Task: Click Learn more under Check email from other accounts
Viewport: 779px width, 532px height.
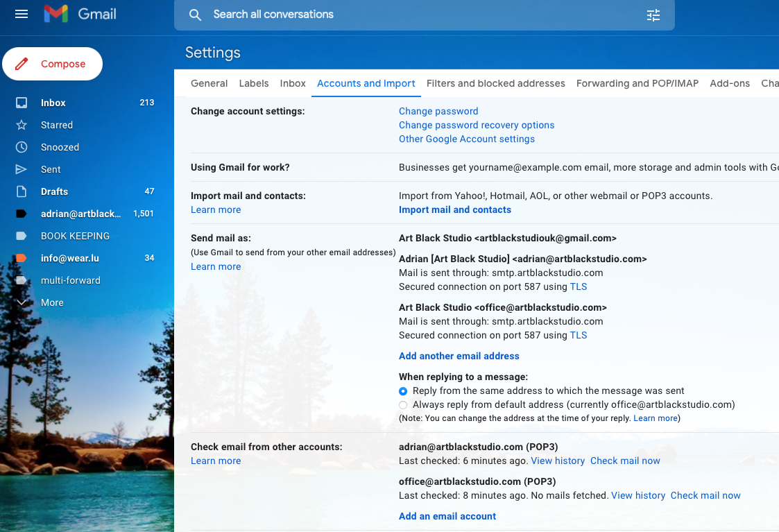Action: click(x=216, y=461)
